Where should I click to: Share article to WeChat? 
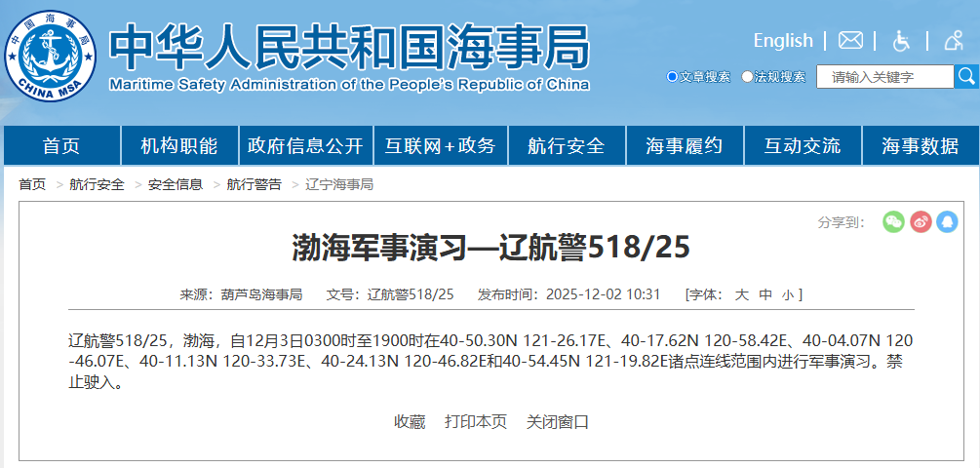(893, 221)
